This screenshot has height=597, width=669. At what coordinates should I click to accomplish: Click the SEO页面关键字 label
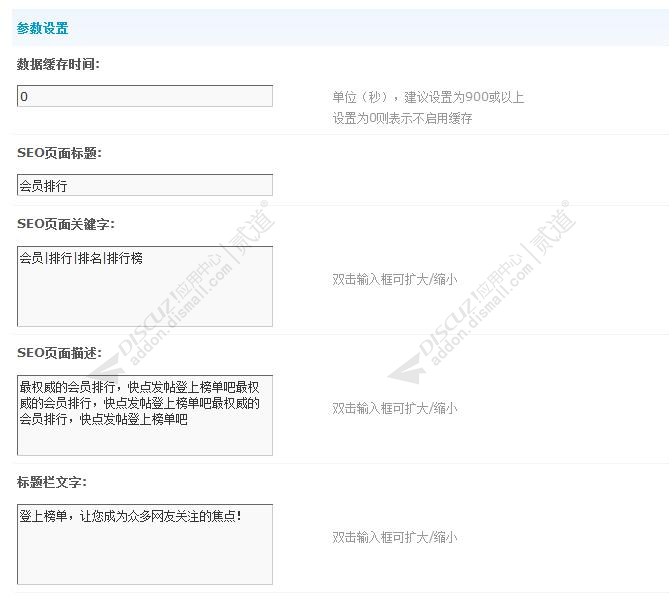coord(66,224)
